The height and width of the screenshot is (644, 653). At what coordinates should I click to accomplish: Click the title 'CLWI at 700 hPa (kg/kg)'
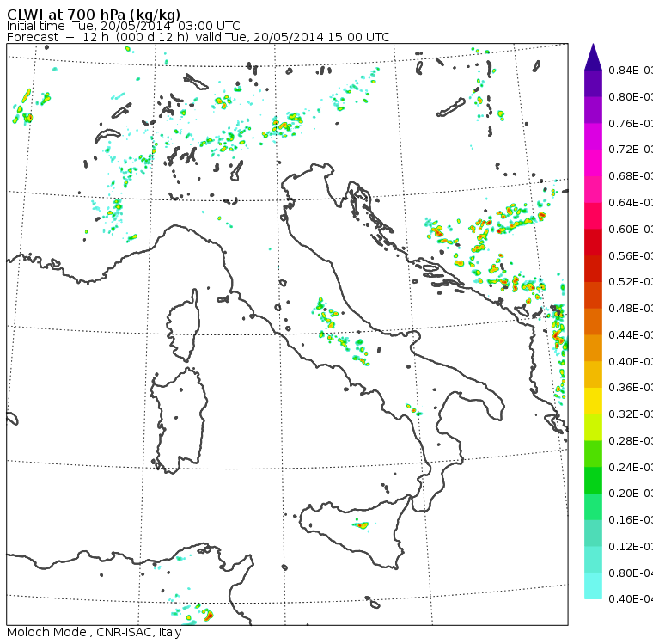click(94, 15)
